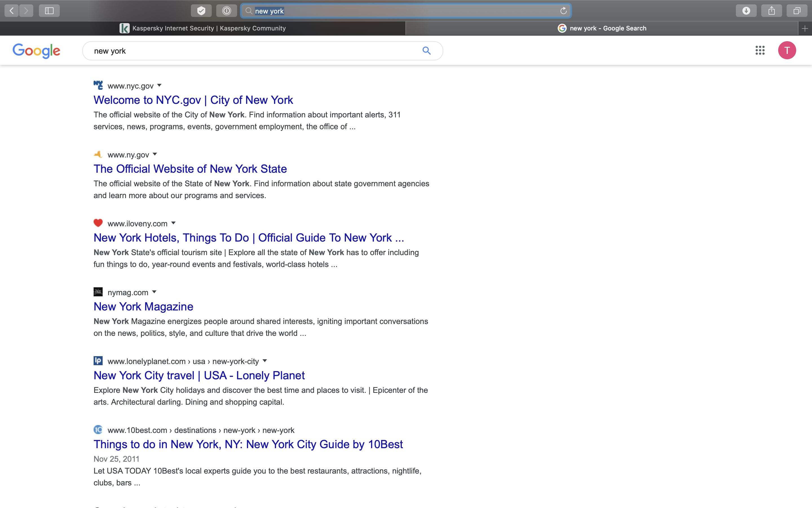Click the www.ny.gov URL text

click(128, 155)
